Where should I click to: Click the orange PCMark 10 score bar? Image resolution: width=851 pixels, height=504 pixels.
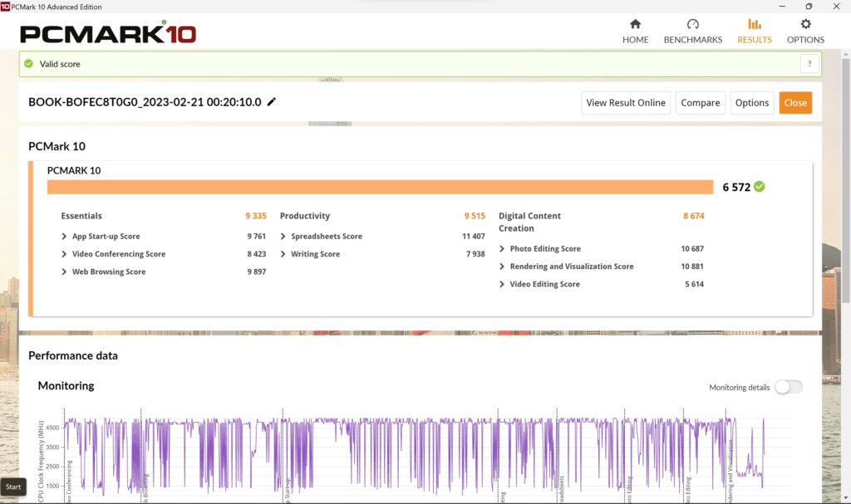[x=380, y=187]
